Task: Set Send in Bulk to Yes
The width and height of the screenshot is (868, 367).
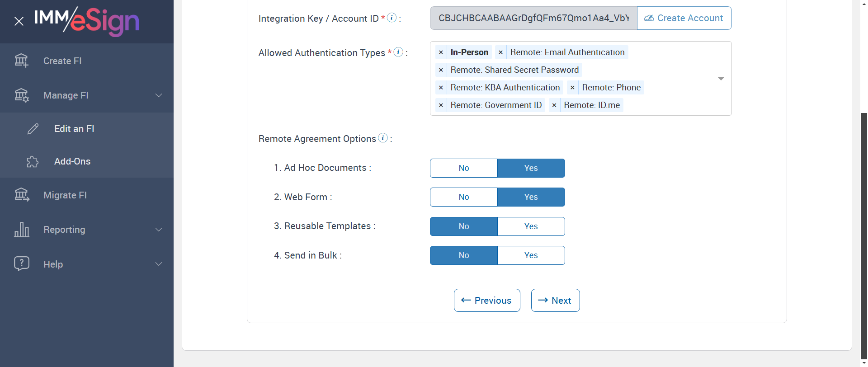Action: coord(531,255)
